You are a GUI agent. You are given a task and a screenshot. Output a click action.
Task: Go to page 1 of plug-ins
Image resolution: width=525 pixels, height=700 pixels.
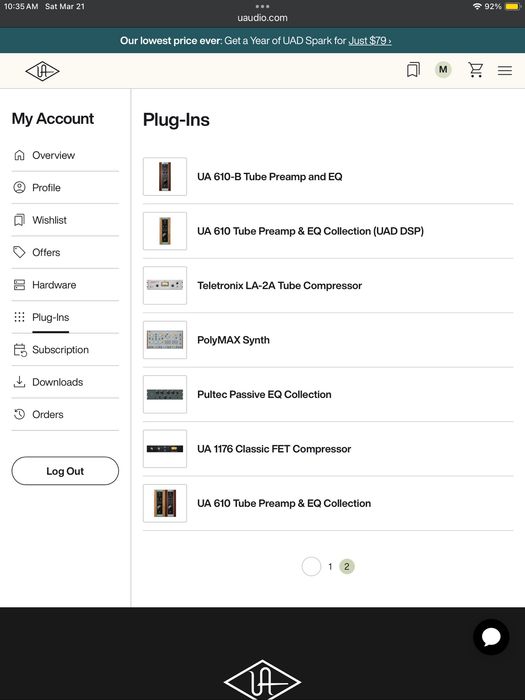pyautogui.click(x=330, y=567)
